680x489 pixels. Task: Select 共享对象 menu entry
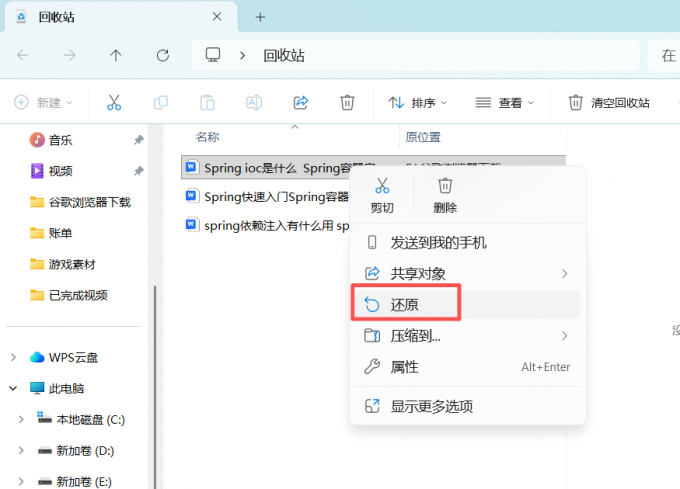[468, 274]
